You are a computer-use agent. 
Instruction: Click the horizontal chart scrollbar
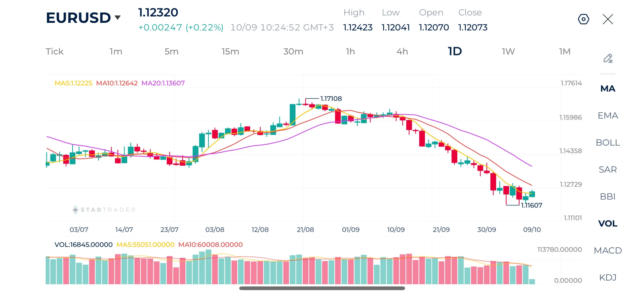(322, 288)
